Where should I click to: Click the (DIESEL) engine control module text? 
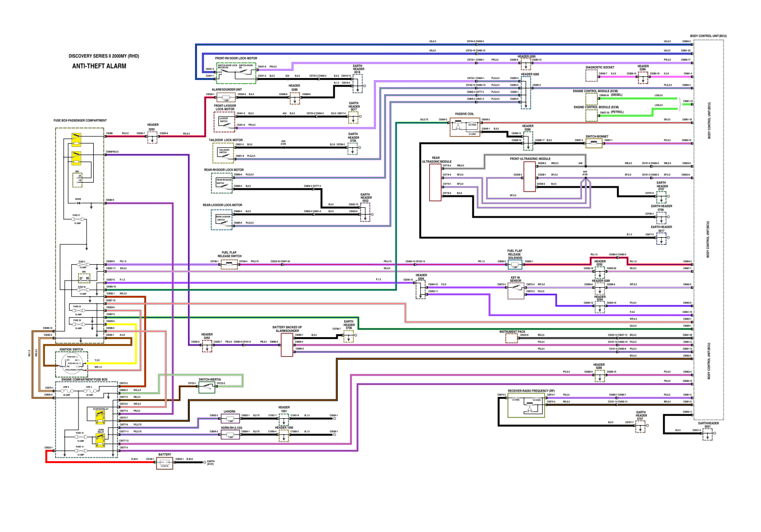point(616,95)
